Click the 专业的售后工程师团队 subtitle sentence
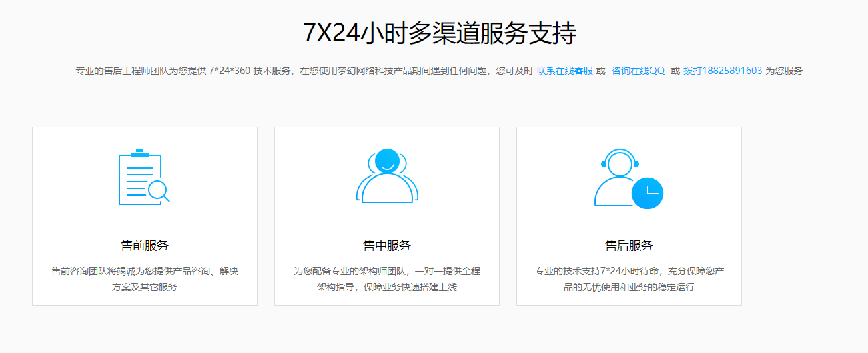Image resolution: width=868 pixels, height=353 pixels. pos(439,71)
